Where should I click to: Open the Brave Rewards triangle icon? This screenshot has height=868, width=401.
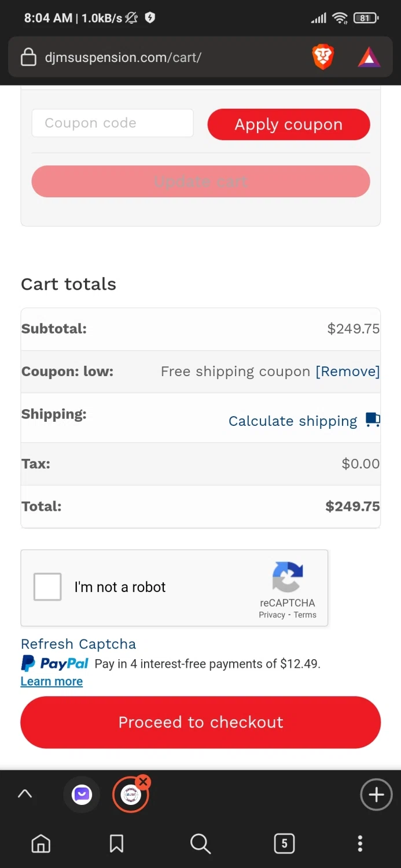(369, 57)
